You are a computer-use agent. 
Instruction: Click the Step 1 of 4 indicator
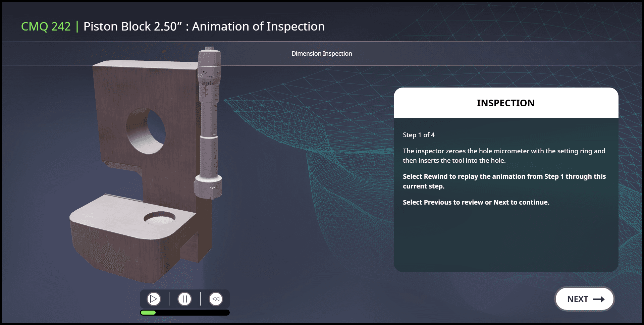[419, 135]
